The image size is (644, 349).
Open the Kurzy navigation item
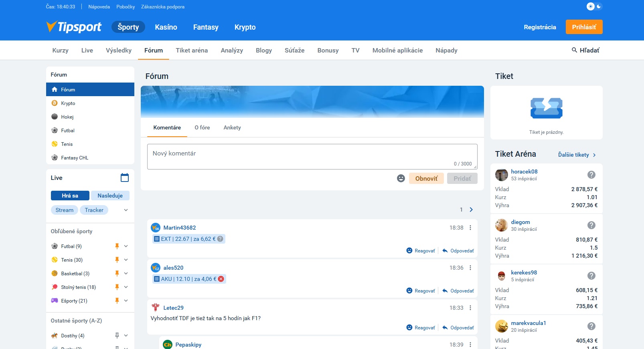61,50
